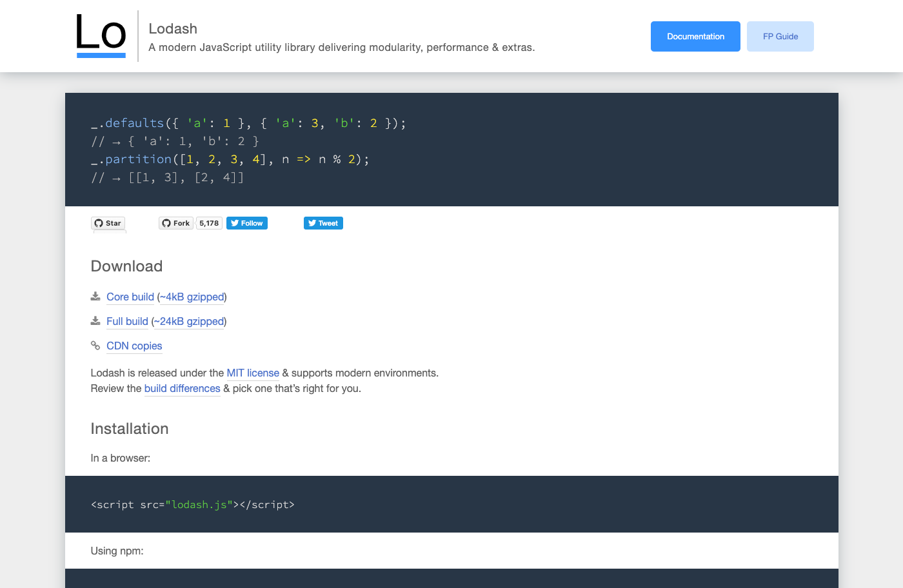This screenshot has width=903, height=588.
Task: Open the ~4kB gzipped core link
Action: (x=192, y=297)
